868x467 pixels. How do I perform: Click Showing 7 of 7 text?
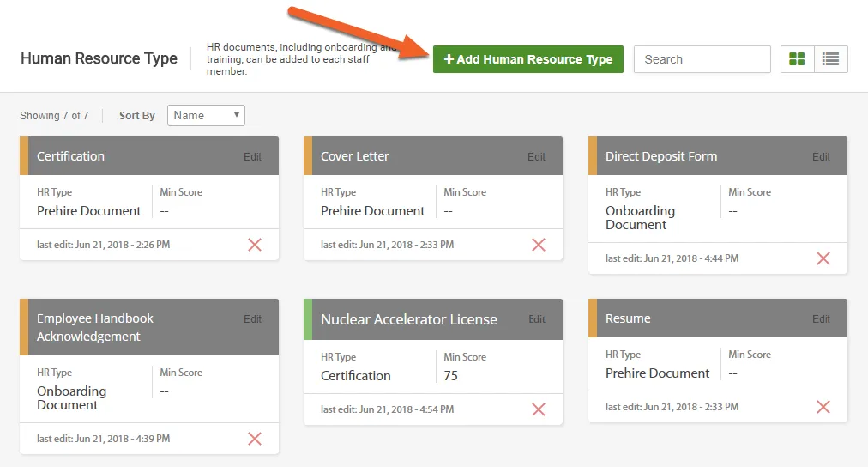pyautogui.click(x=54, y=116)
